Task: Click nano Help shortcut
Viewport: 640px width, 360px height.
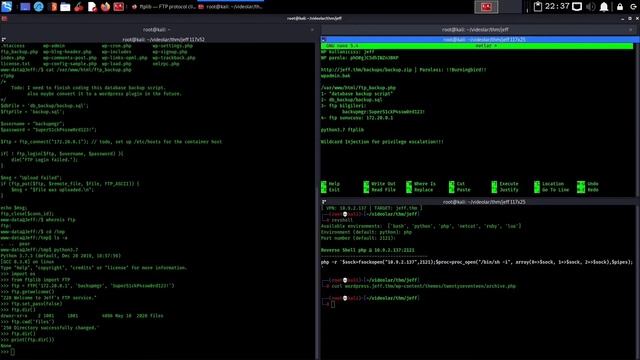Action: [x=331, y=184]
